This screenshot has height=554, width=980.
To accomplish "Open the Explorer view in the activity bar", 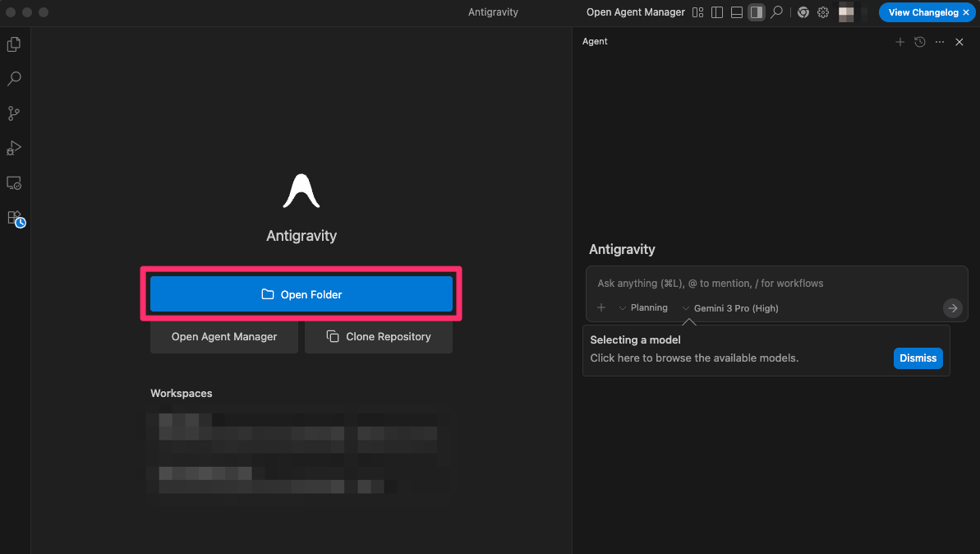I will click(14, 44).
